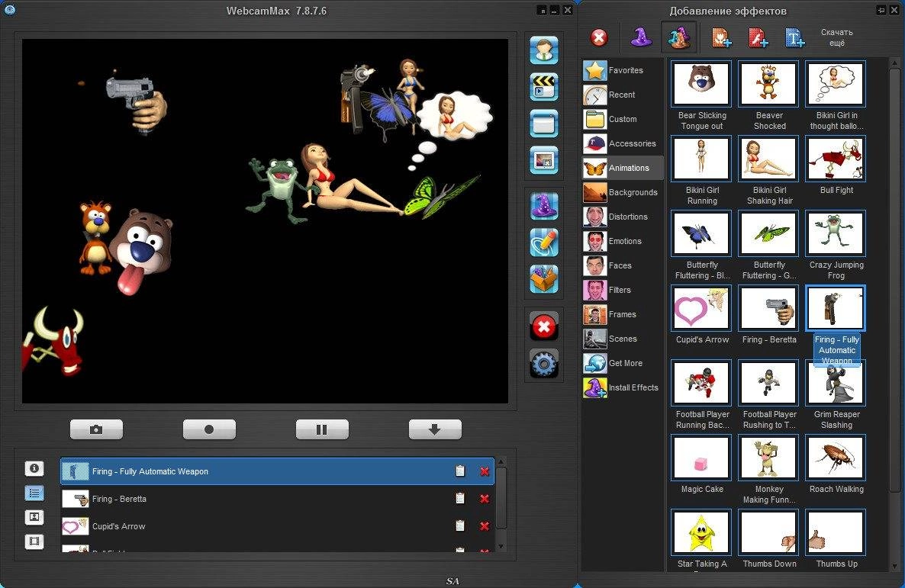Select the Firing - Beretta list row

click(278, 499)
